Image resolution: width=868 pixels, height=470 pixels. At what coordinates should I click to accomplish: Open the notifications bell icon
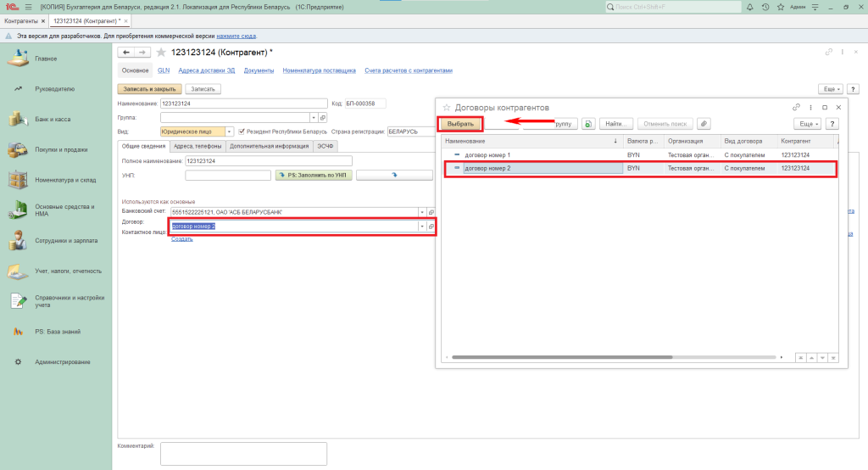coord(750,7)
